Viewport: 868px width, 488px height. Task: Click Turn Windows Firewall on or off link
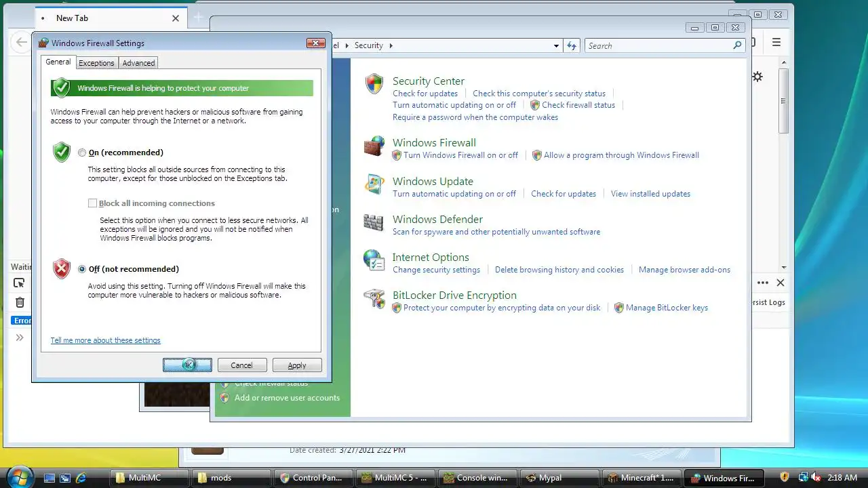pyautogui.click(x=460, y=155)
